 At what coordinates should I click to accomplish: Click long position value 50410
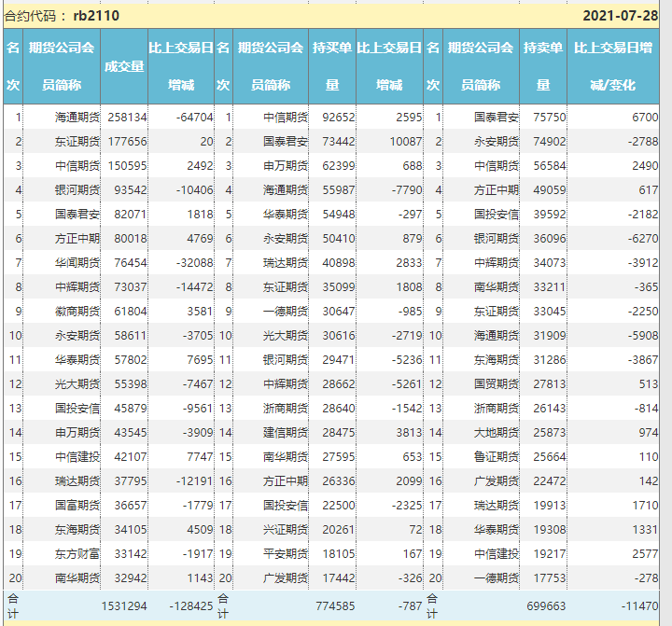pyautogui.click(x=339, y=238)
